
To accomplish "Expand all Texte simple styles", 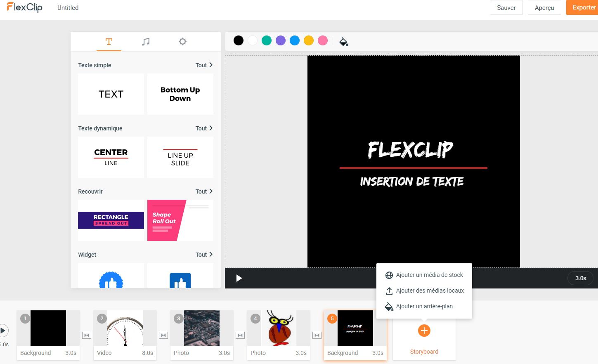I will point(204,65).
